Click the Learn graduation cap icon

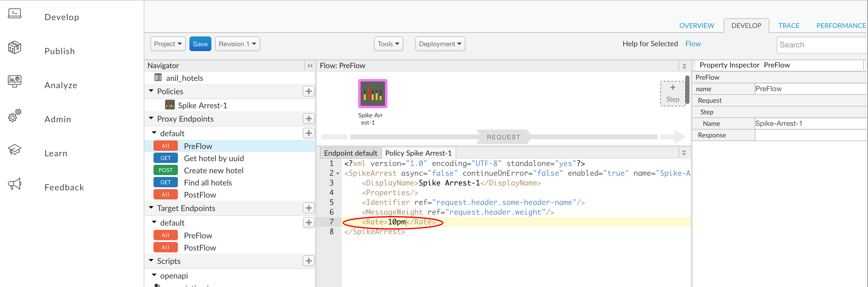(15, 150)
